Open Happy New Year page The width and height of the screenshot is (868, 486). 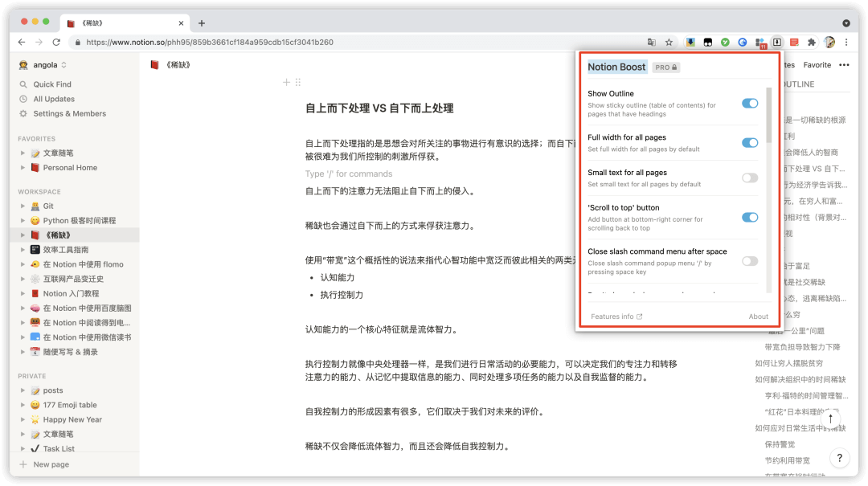74,419
